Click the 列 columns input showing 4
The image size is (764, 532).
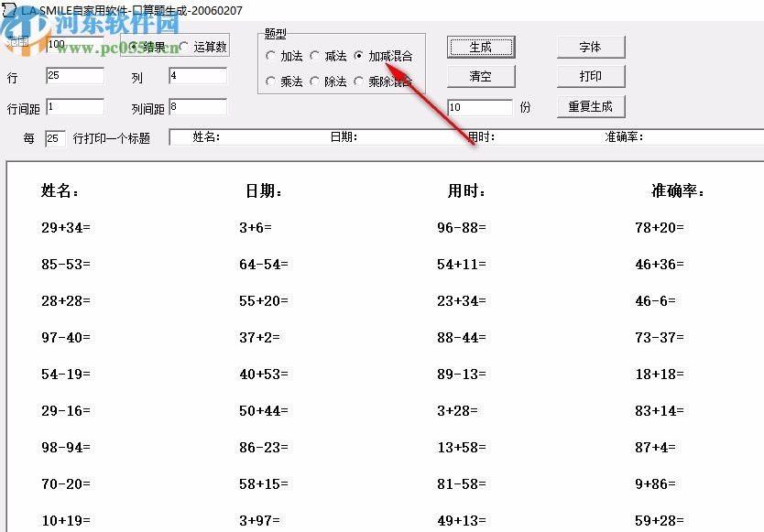197,75
